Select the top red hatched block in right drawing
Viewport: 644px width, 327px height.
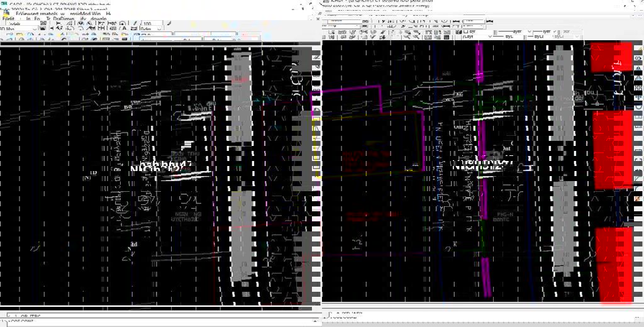tap(611, 57)
